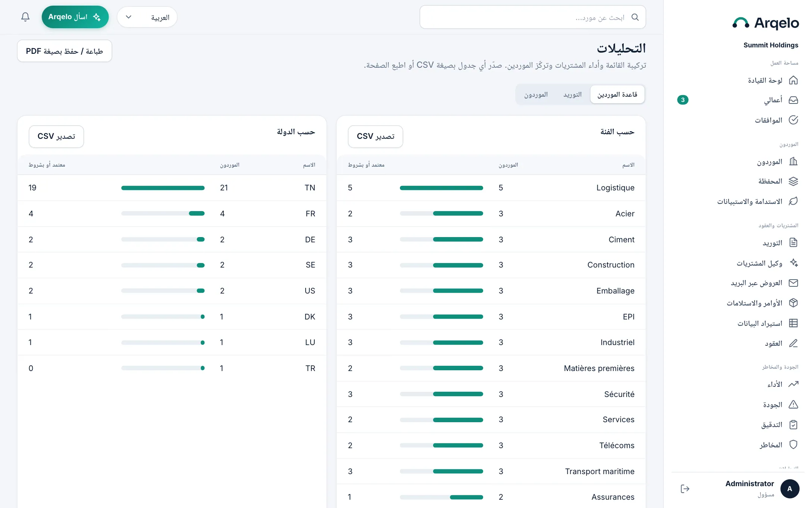The image size is (812, 508).
Task: Click the Matières premières row name
Action: (x=599, y=368)
